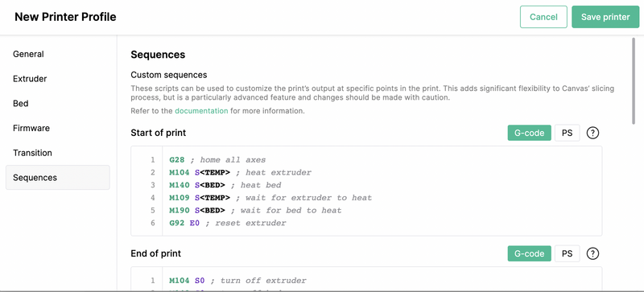644x292 pixels.
Task: Open the documentation link
Action: pyautogui.click(x=201, y=111)
